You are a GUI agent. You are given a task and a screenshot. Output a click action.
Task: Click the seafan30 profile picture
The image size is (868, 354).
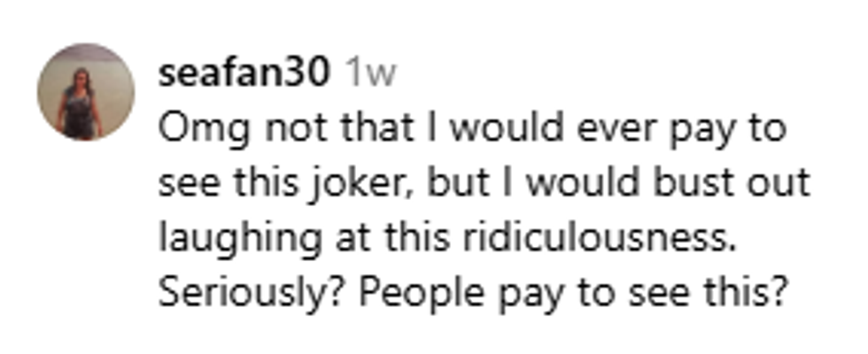[x=85, y=91]
